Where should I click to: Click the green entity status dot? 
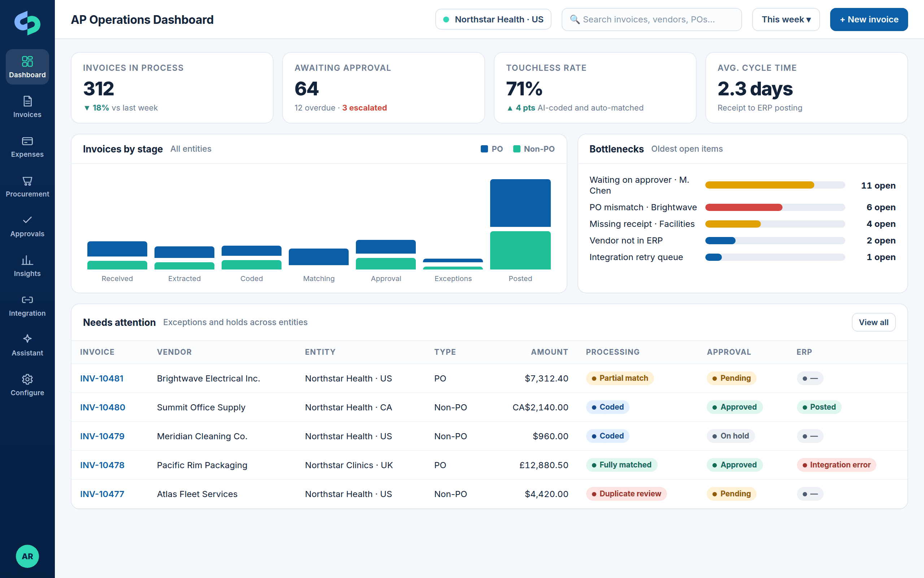446,20
